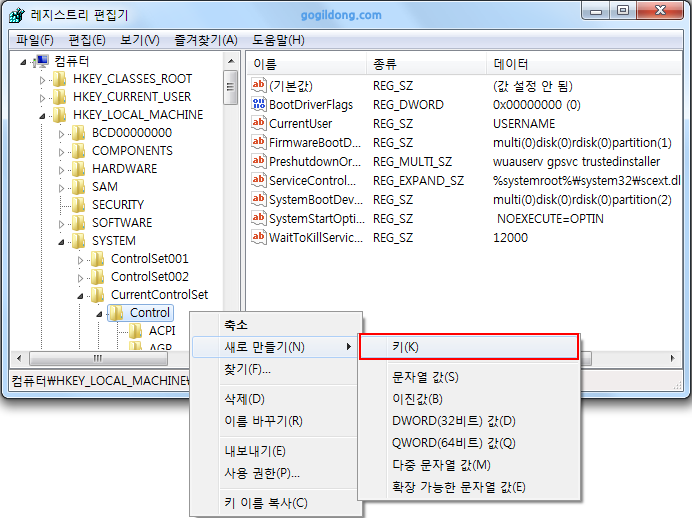The width and height of the screenshot is (692, 518).
Task: Click the HKEY_CLASSES_ROOT folder icon
Action: 60,79
